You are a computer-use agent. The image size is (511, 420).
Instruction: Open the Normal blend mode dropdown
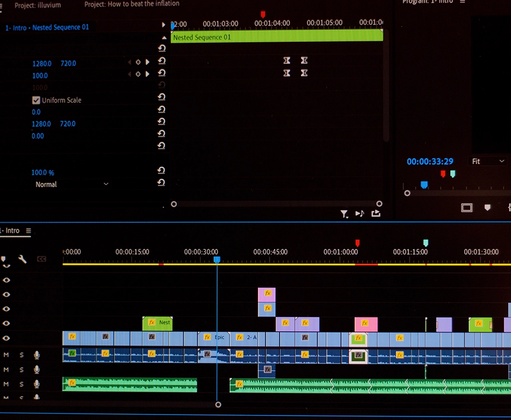[71, 185]
